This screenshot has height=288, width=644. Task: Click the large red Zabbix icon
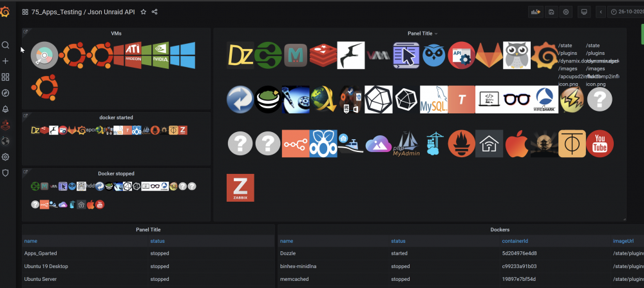pos(240,187)
